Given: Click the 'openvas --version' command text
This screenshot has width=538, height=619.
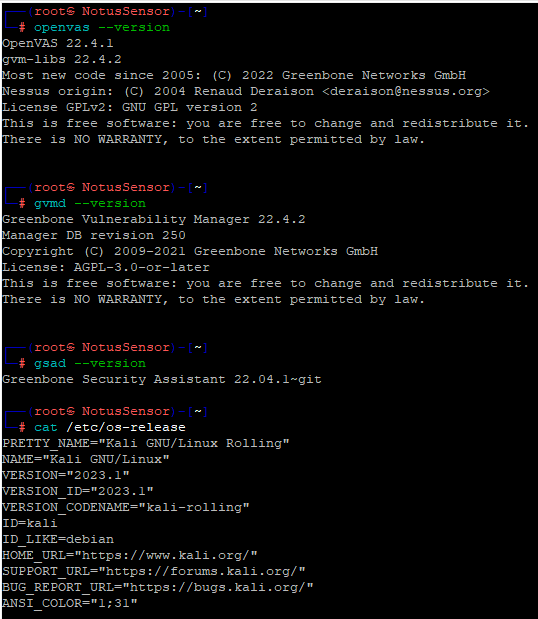Looking at the screenshot, I should [x=102, y=28].
